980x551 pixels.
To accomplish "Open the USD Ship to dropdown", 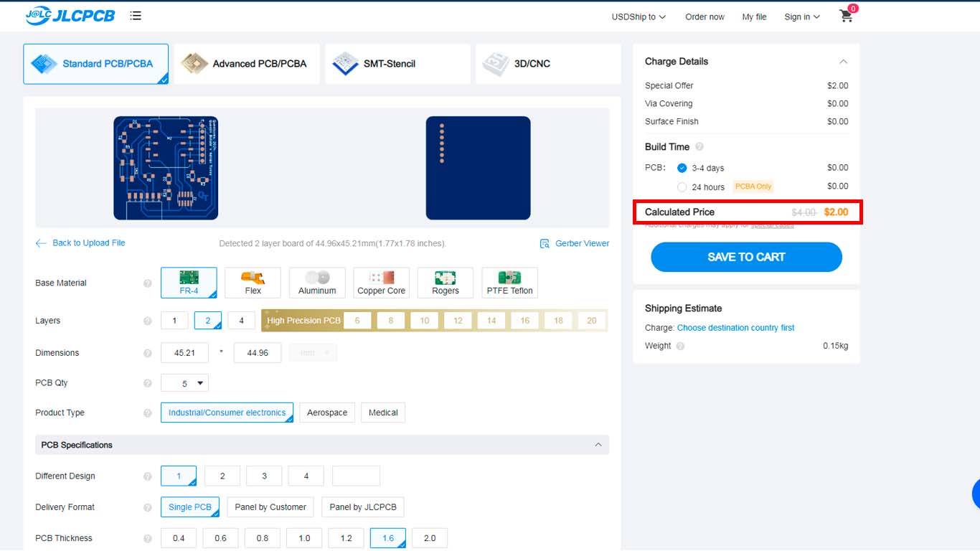I will click(639, 17).
